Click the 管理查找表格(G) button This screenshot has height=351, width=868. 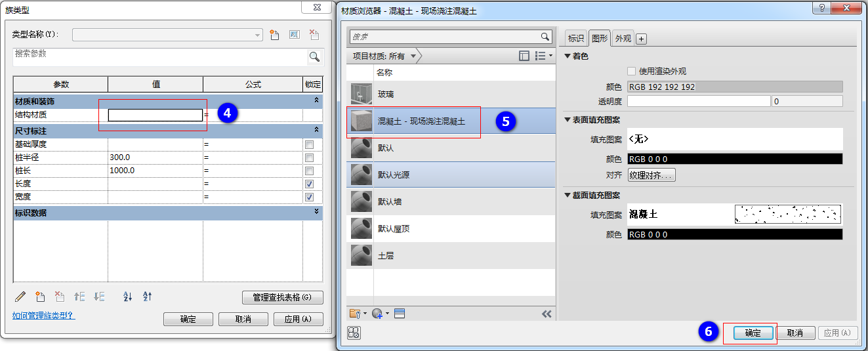(283, 297)
